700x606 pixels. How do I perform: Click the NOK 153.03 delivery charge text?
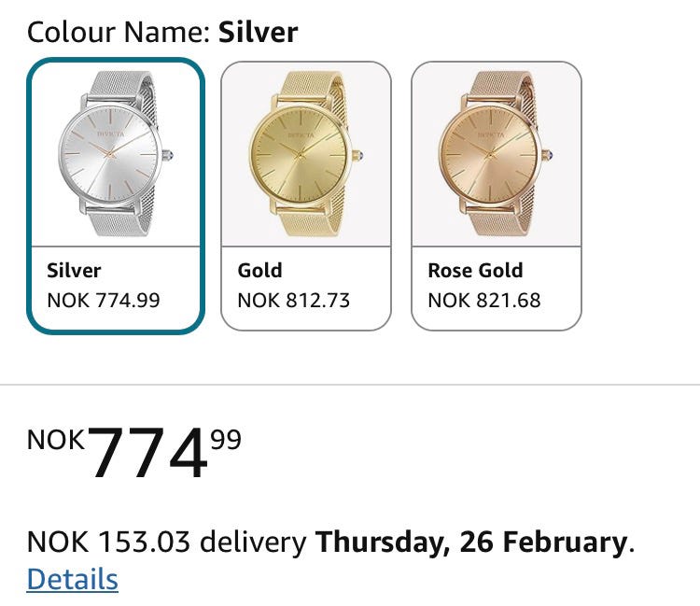click(x=166, y=542)
